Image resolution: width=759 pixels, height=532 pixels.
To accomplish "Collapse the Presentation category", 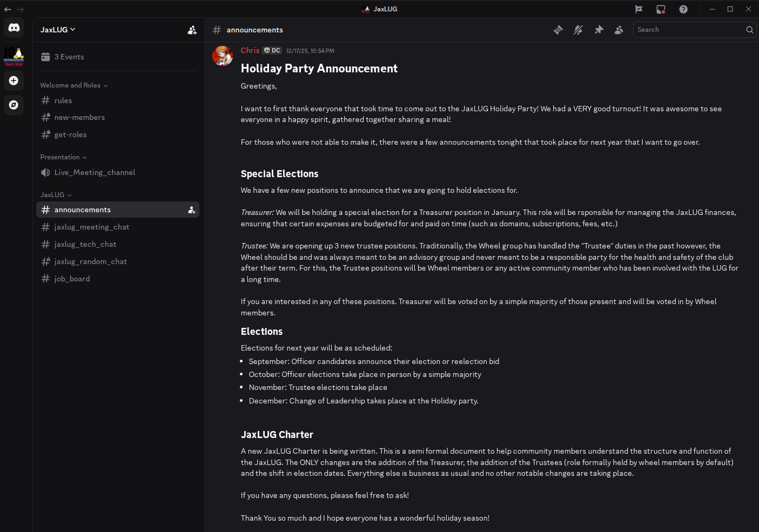I will (63, 157).
